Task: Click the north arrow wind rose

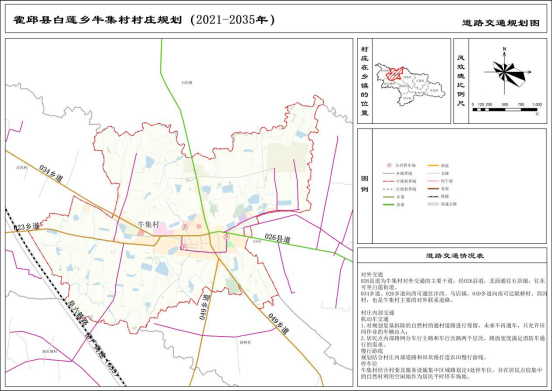Action: click(507, 71)
